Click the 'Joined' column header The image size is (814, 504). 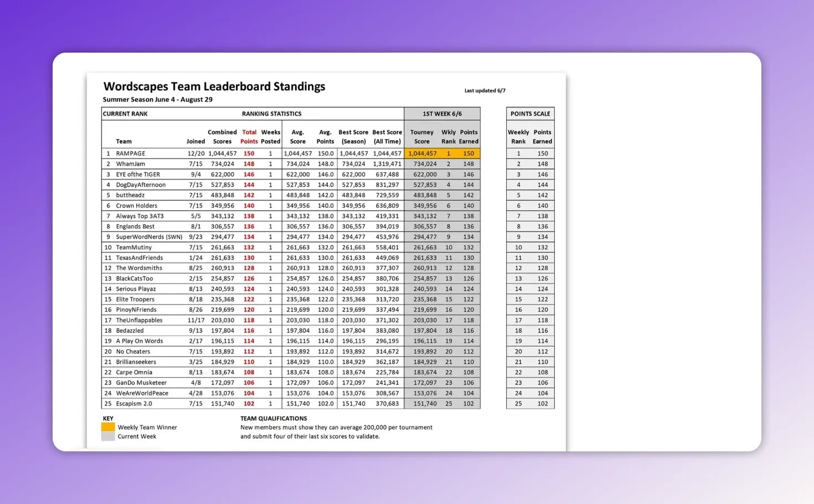pyautogui.click(x=195, y=141)
